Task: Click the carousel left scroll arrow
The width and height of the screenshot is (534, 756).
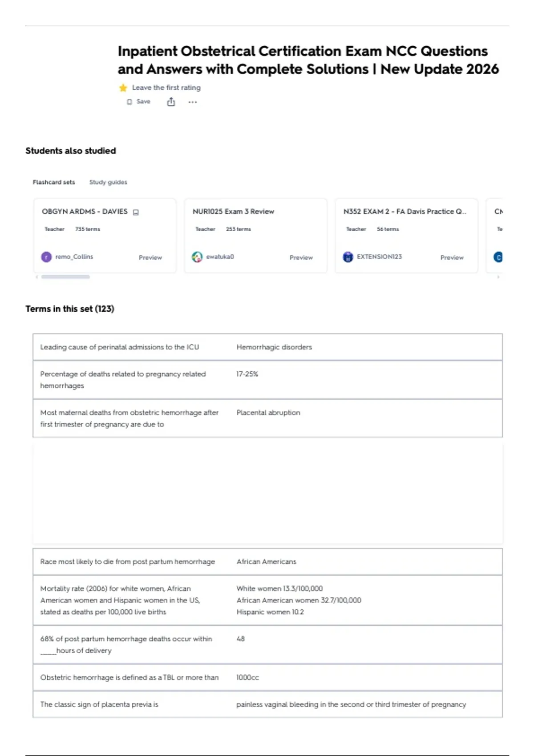Action: click(x=36, y=277)
